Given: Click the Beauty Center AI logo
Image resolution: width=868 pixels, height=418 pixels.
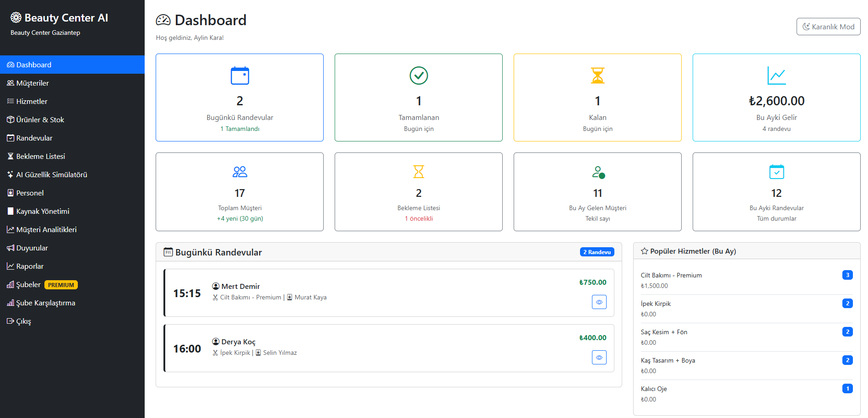Looking at the screenshot, I should coord(60,18).
